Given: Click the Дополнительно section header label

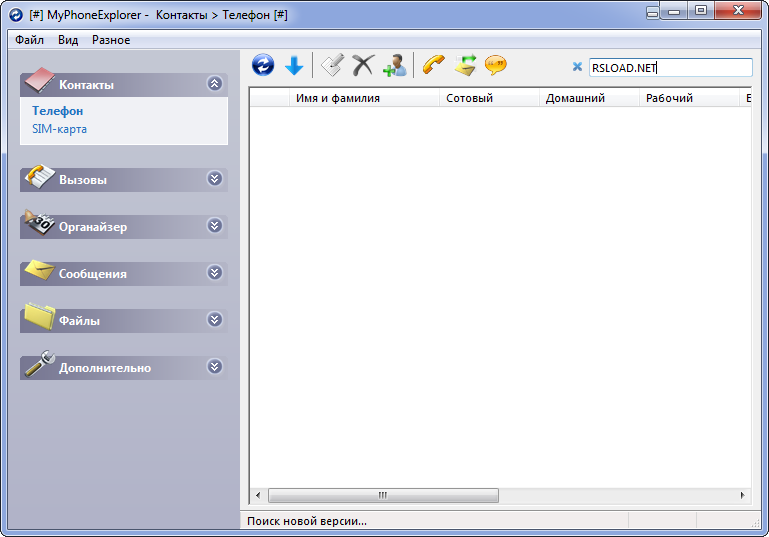Looking at the screenshot, I should (x=105, y=368).
